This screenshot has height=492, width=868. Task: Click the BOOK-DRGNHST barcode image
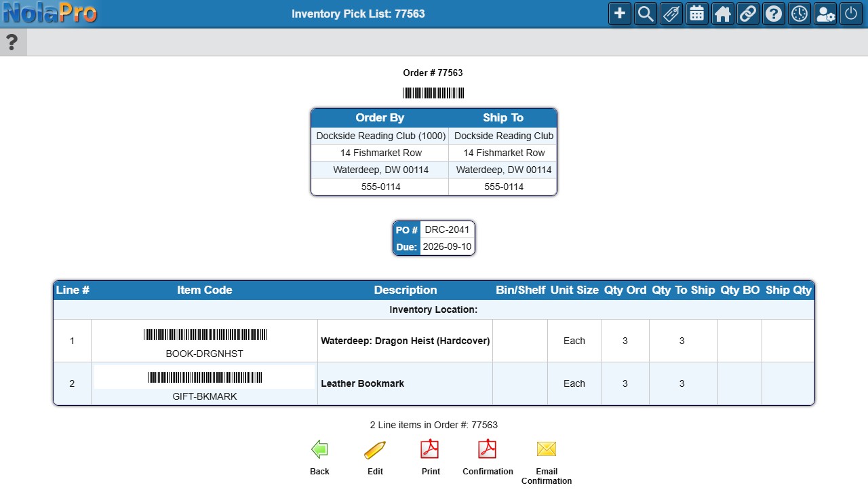tap(205, 335)
